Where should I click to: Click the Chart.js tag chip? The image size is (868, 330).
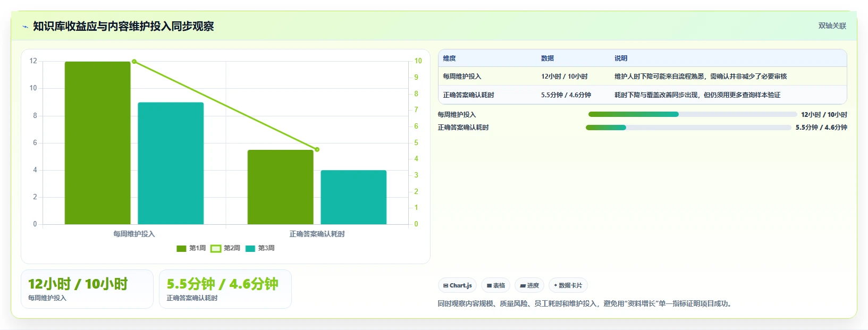click(457, 285)
